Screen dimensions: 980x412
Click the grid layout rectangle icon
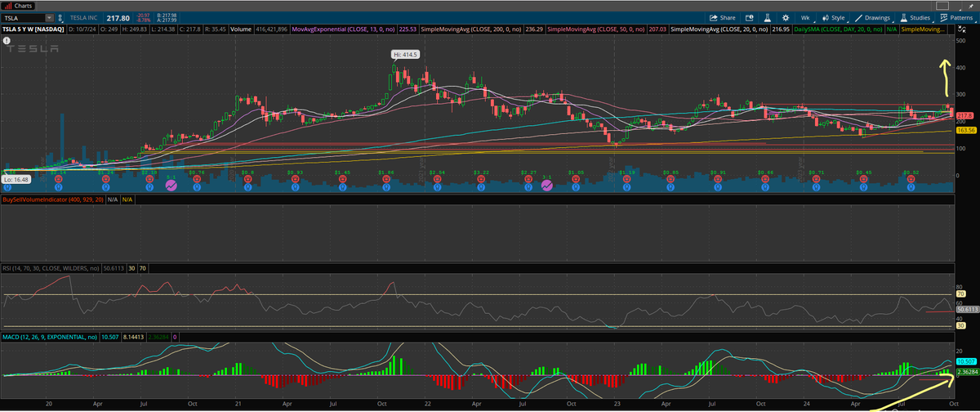[x=942, y=6]
